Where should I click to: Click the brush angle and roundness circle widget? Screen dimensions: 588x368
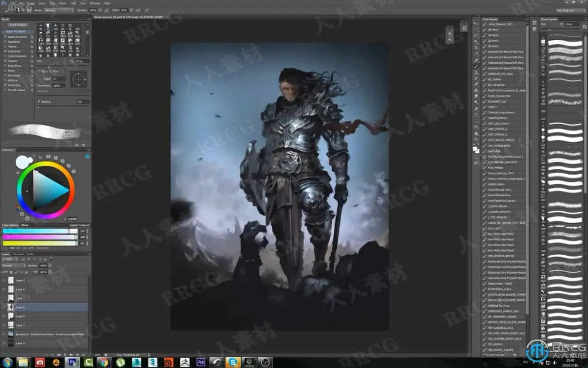pos(78,79)
